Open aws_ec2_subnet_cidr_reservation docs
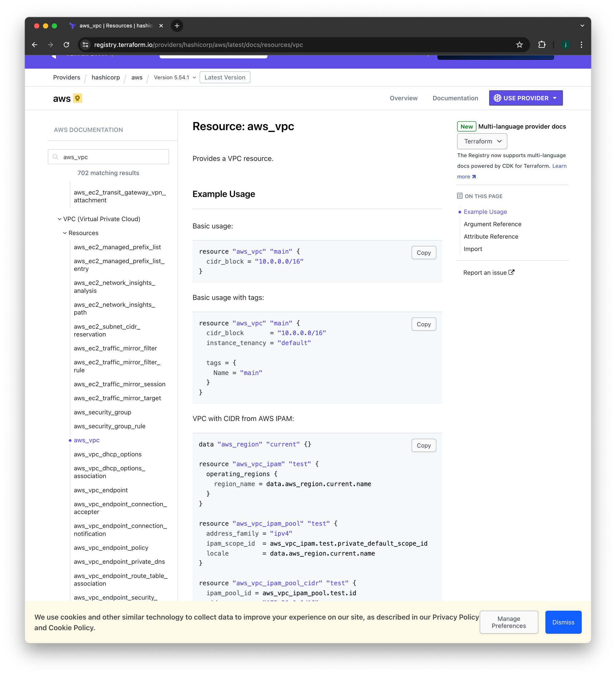 (107, 330)
